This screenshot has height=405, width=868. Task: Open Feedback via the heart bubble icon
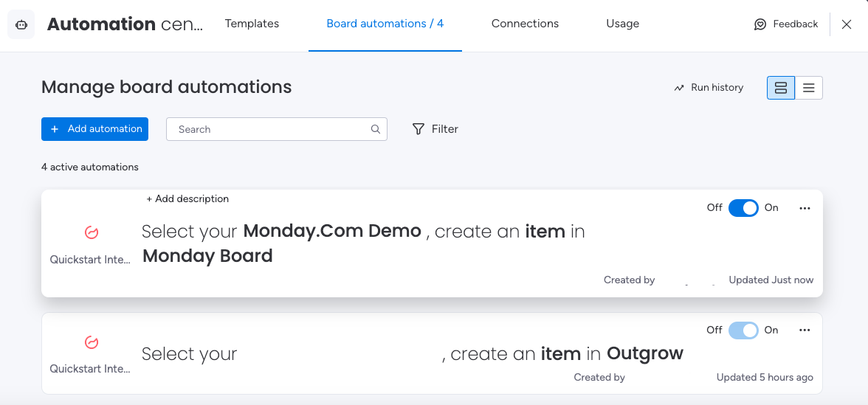coord(760,24)
